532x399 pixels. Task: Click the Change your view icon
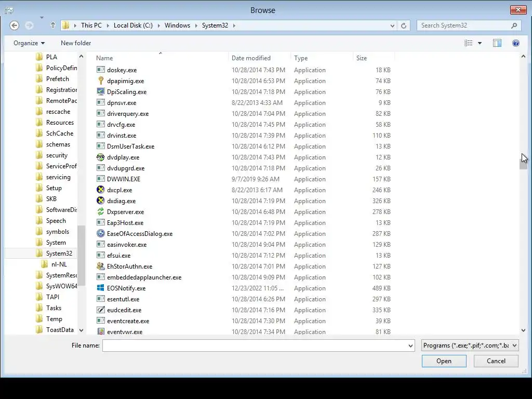[469, 43]
